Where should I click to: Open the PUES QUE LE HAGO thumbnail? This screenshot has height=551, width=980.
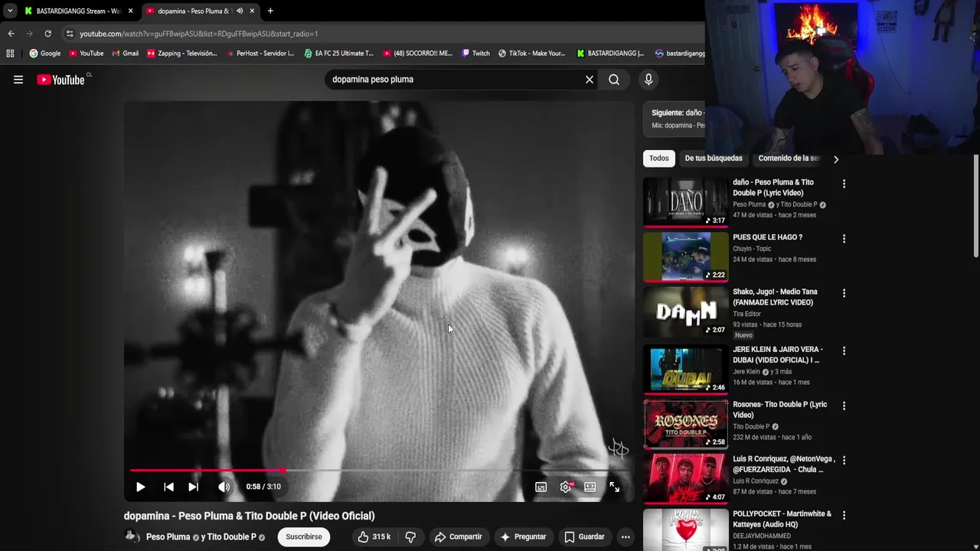click(685, 256)
